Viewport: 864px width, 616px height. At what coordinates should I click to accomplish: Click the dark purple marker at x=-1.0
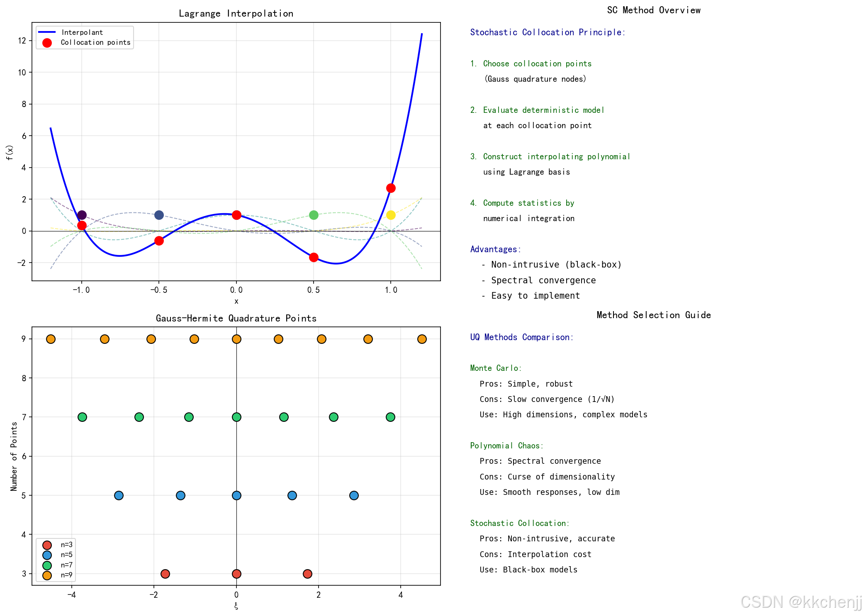[x=82, y=215]
